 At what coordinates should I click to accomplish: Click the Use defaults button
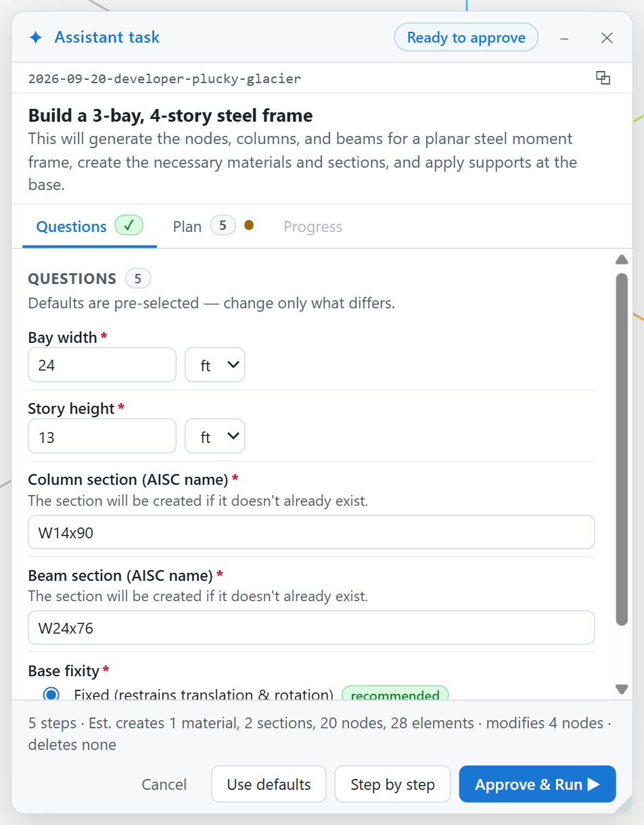[x=269, y=784]
